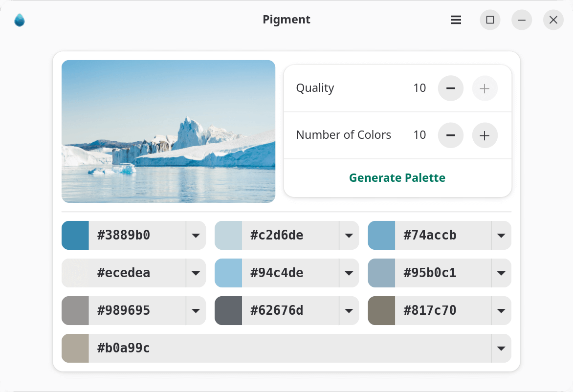Viewport: 573px width, 392px height.
Task: Click the #62676d dark slate swatch
Action: click(228, 310)
